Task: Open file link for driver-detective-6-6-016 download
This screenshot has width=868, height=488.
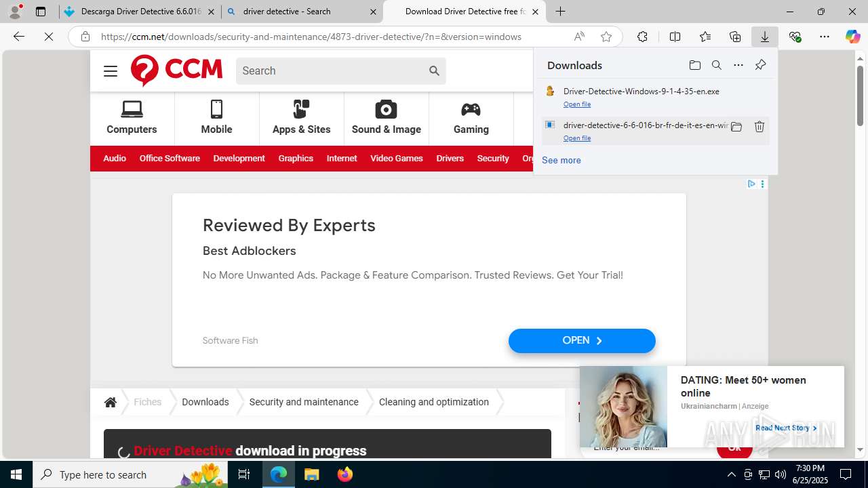Action: point(577,138)
